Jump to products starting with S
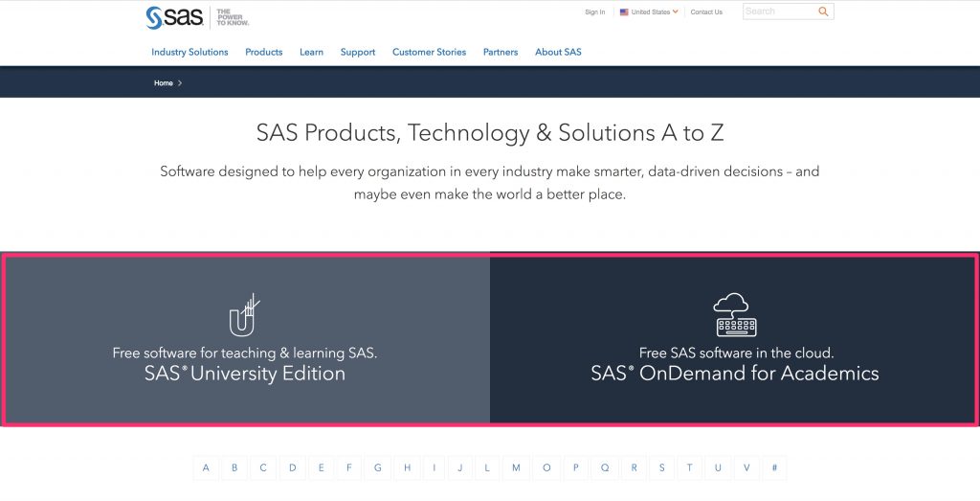Screen dimensions: 980x501 pos(662,467)
